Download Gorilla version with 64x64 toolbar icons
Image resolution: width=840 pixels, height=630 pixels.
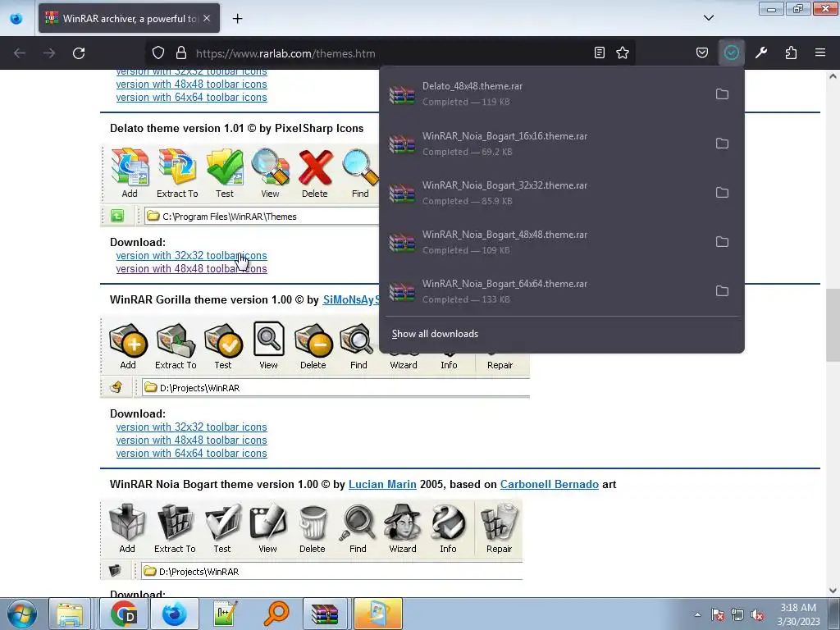(x=191, y=453)
